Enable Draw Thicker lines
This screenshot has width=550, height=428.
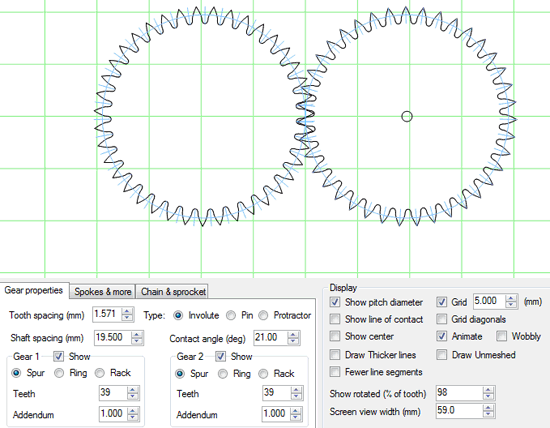(x=335, y=355)
